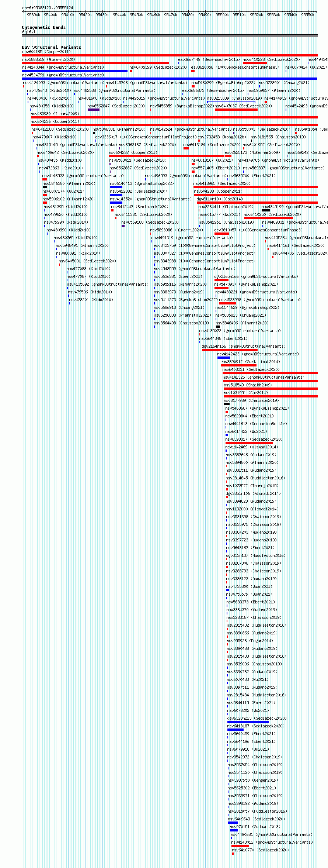Image resolution: width=328 pixels, height=868 pixels.
Task: Open variant nsv518549 (Shaikh2009)
Action: coord(248,385)
